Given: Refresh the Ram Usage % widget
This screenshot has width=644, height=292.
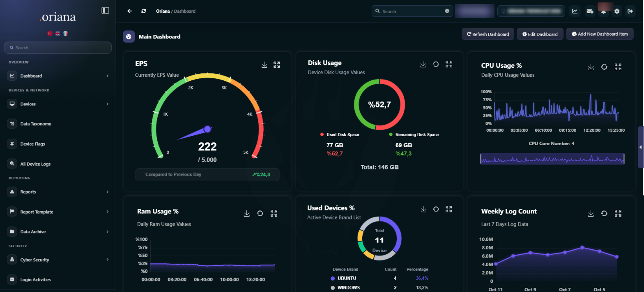Looking at the screenshot, I should (260, 213).
